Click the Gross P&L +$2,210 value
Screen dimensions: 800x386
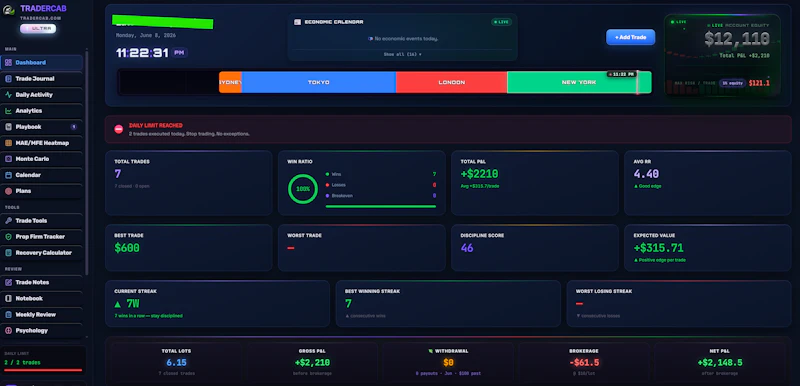312,363
